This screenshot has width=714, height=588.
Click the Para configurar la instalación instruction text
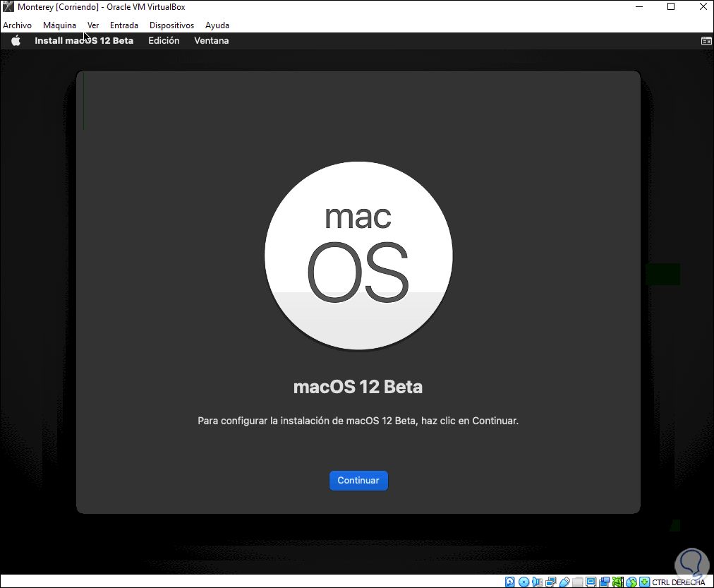pos(358,421)
